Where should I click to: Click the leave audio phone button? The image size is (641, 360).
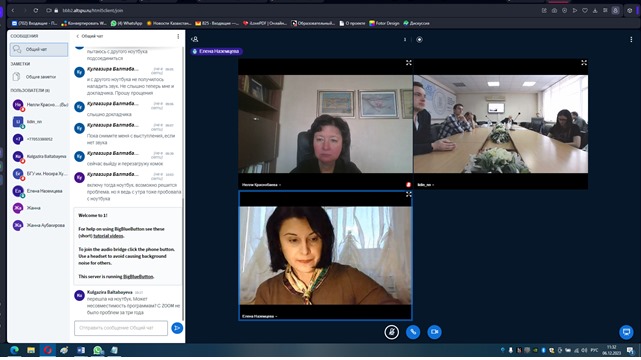pos(413,332)
